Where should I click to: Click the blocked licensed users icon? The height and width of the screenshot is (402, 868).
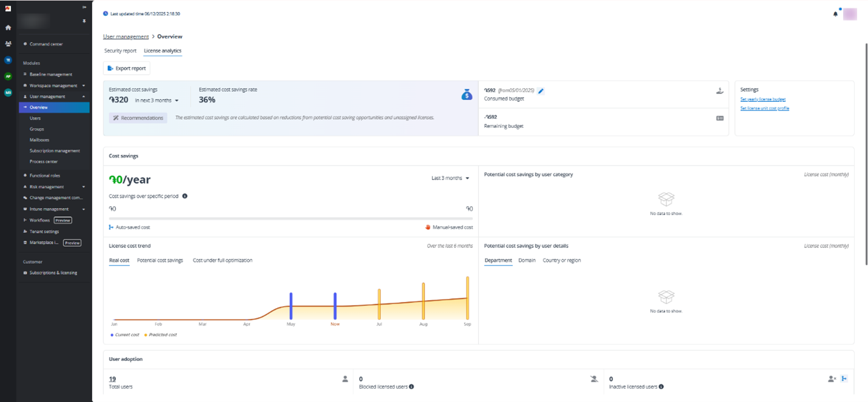point(594,379)
